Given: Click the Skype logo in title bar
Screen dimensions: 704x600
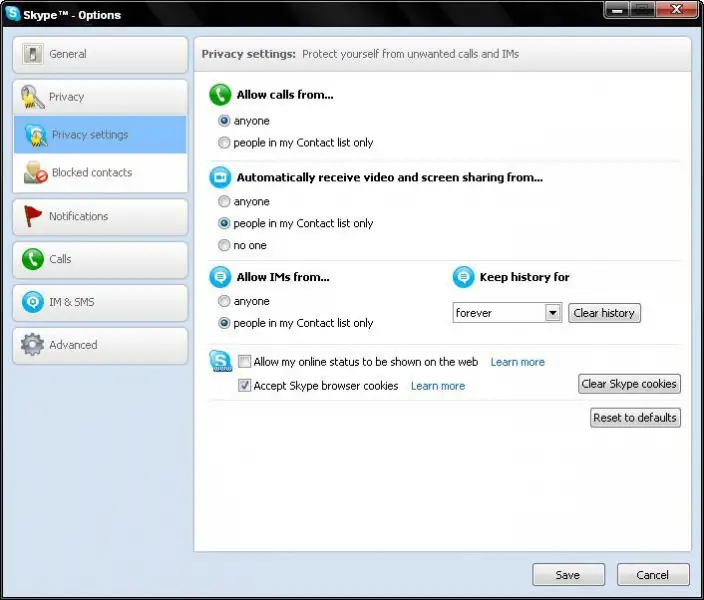Looking at the screenshot, I should [x=13, y=13].
